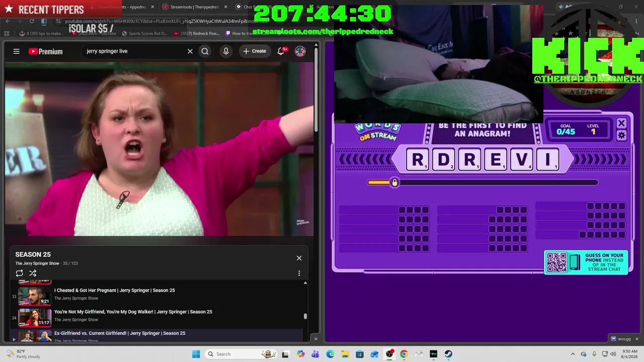
Task: Open Microsoft Edge from the taskbar
Action: [330, 354]
